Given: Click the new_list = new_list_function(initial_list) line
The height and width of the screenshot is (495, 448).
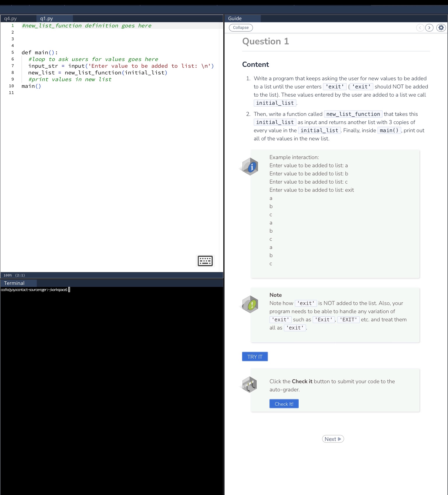Looking at the screenshot, I should (98, 73).
